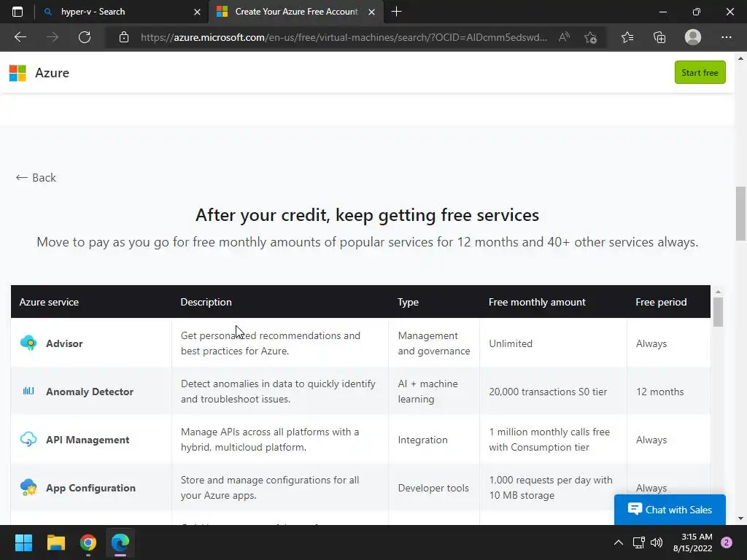Show hidden system tray icons
The height and width of the screenshot is (560, 747).
(619, 542)
